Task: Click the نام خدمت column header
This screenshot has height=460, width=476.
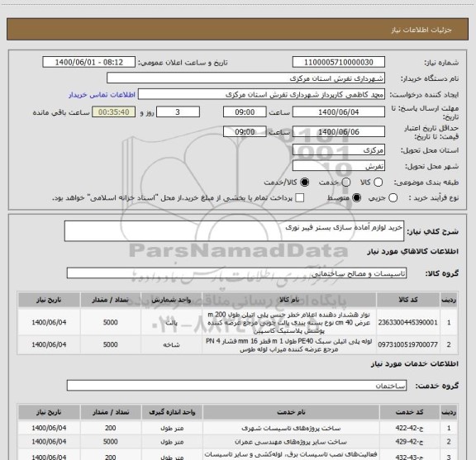Action: (x=291, y=412)
